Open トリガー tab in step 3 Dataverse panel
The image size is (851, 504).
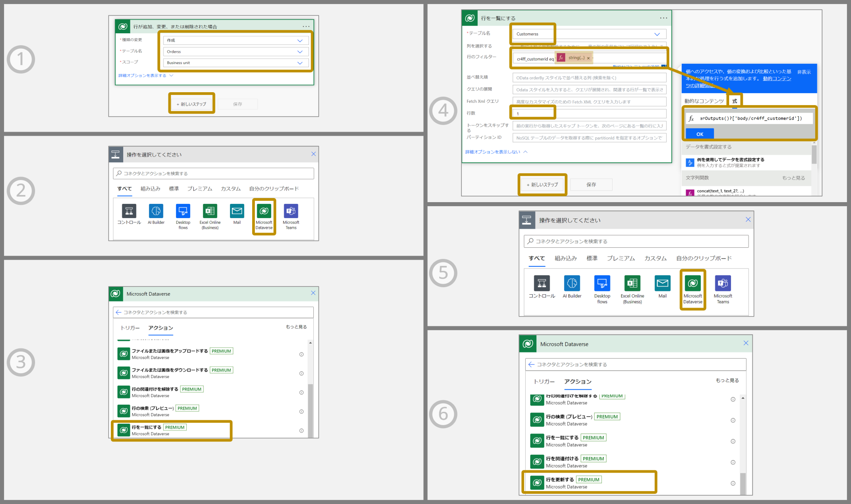tap(130, 328)
